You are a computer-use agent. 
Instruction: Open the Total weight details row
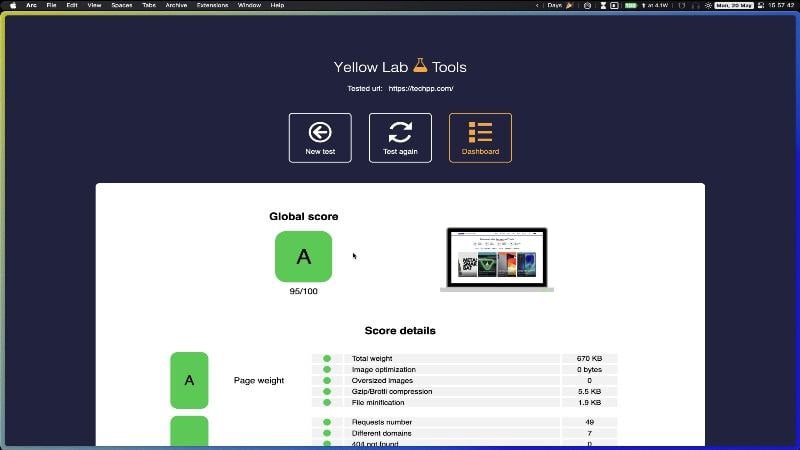point(464,359)
